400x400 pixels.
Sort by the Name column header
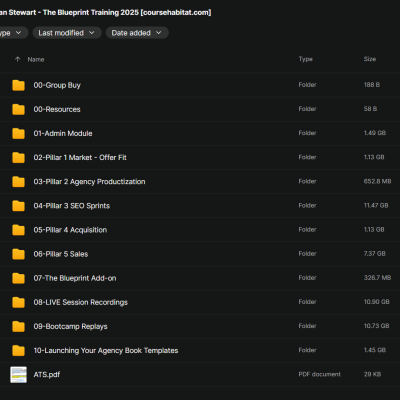[36, 59]
